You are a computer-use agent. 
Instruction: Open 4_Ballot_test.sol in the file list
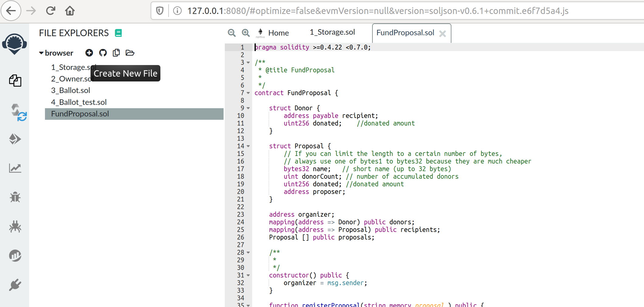(x=79, y=102)
